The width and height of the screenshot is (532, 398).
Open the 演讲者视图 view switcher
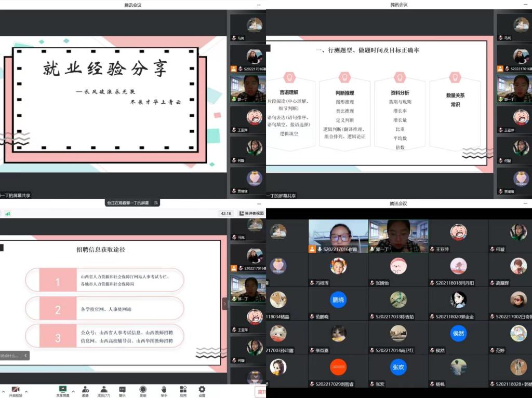(251, 213)
